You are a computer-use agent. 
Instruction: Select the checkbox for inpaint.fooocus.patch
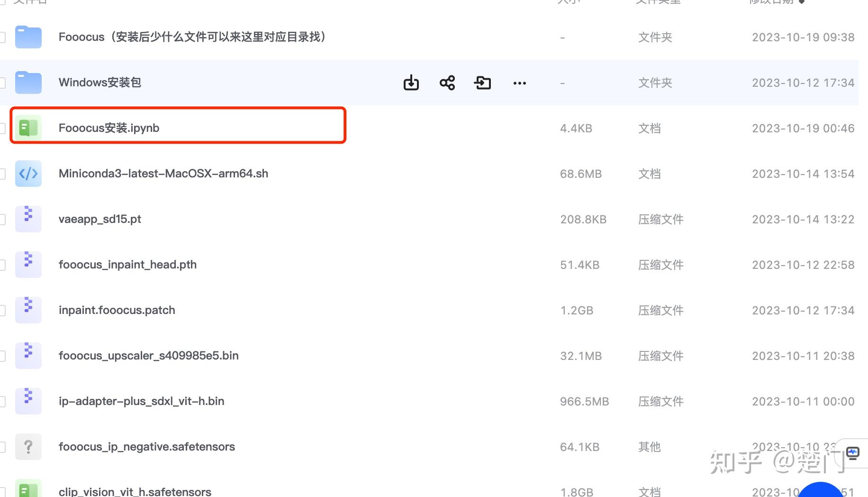2,310
